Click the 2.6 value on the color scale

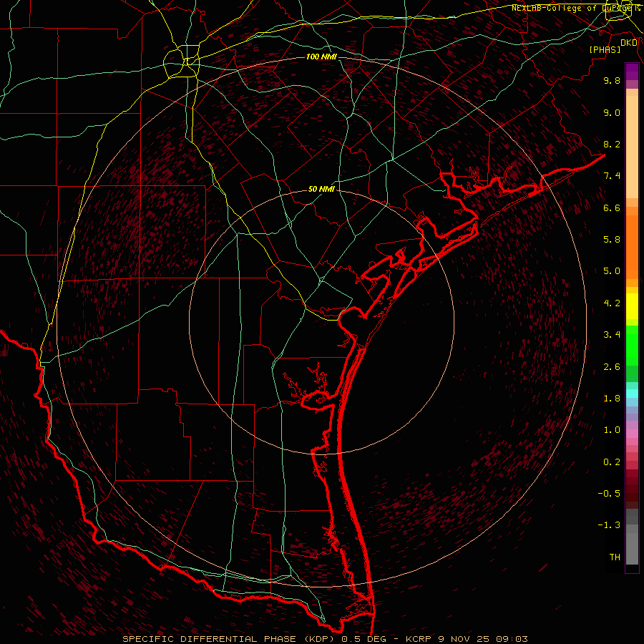(x=612, y=367)
